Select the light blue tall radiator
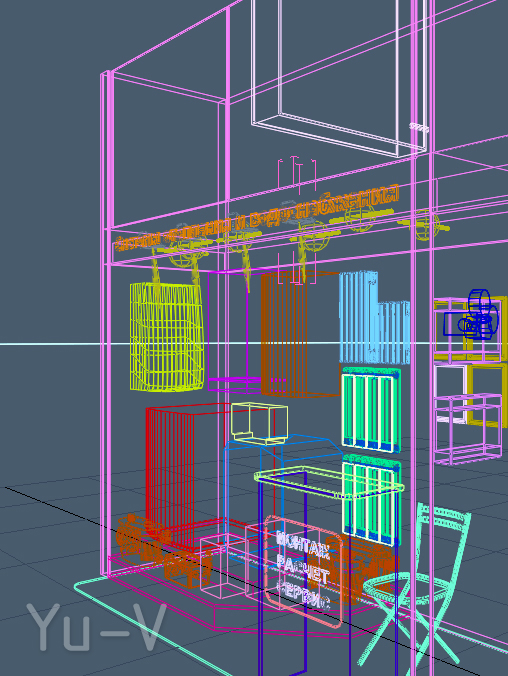Screen dimensions: 508x676 (x=373, y=317)
